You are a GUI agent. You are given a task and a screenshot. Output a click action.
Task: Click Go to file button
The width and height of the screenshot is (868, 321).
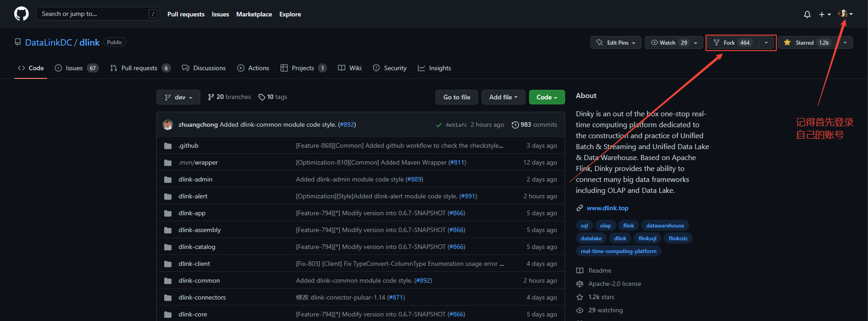(457, 97)
